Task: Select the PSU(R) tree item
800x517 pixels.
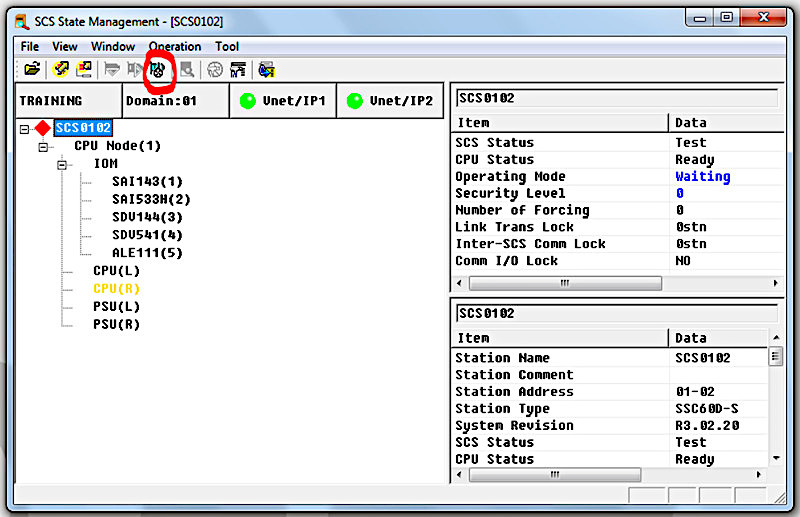Action: point(116,325)
